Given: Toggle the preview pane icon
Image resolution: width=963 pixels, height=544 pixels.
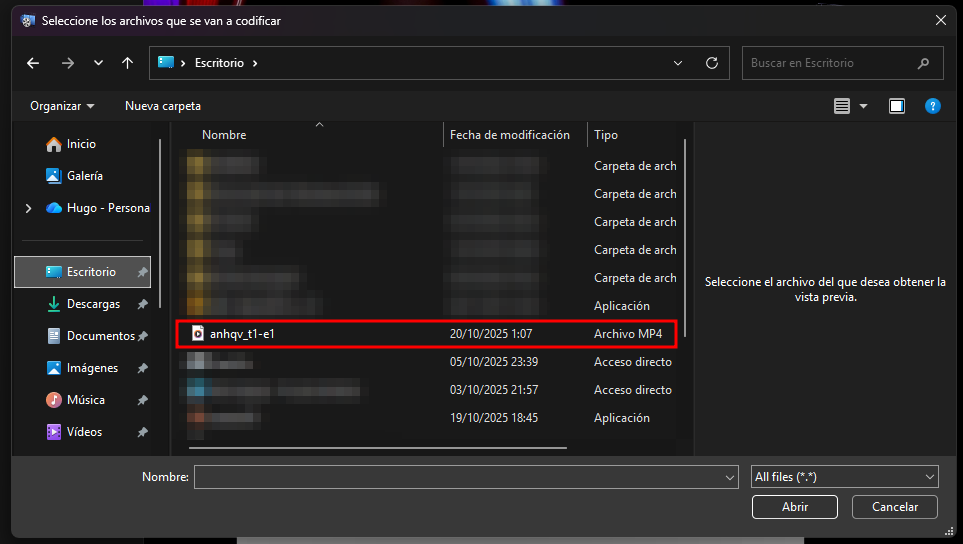Looking at the screenshot, I should click(x=897, y=106).
